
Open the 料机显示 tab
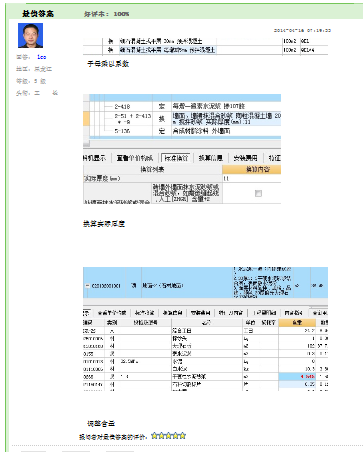click(x=95, y=158)
